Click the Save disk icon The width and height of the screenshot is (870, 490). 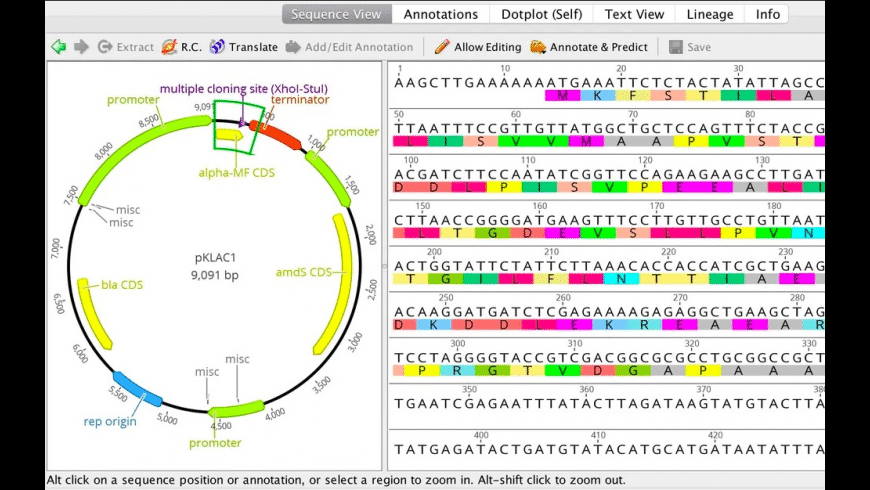675,47
